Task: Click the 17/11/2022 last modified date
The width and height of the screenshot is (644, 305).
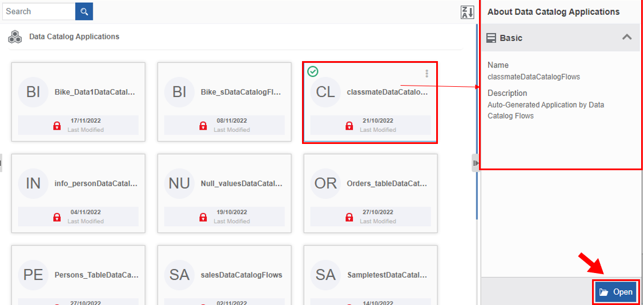Action: coord(86,121)
